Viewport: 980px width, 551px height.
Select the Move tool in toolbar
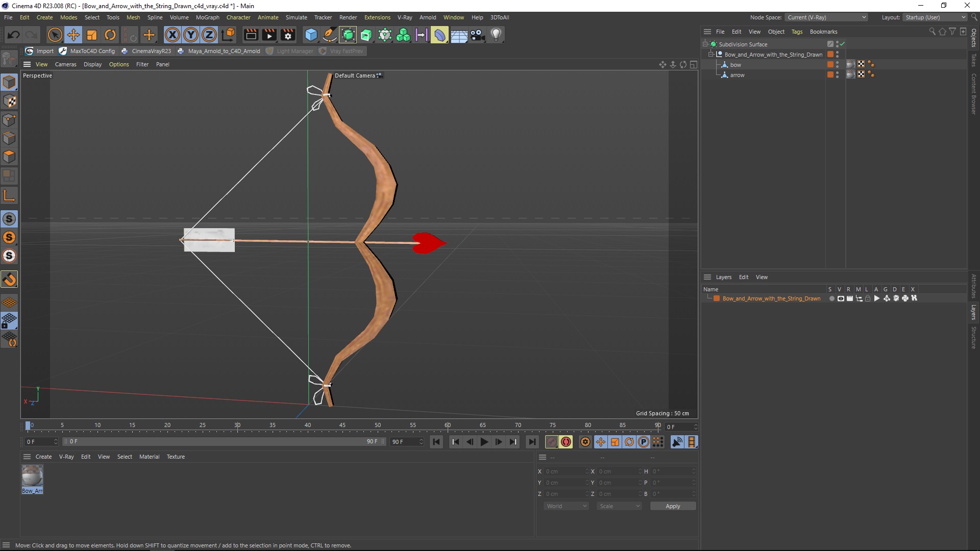click(73, 34)
